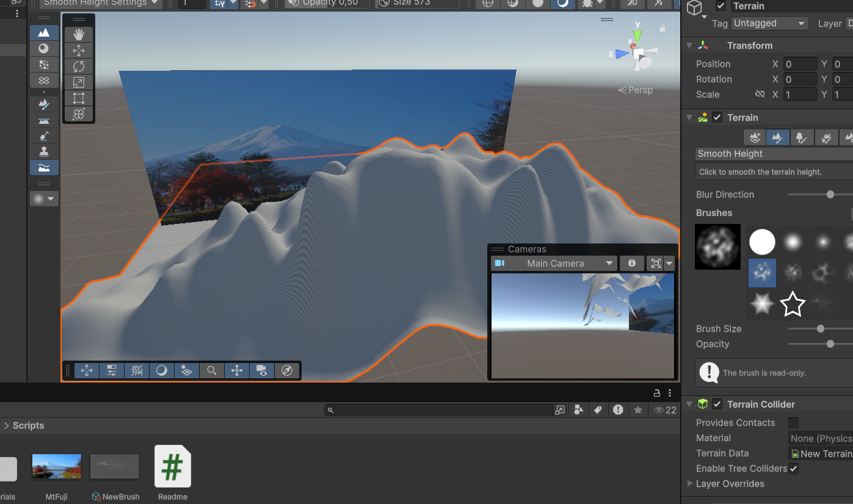Enable the Provides Contacts checkbox

[793, 423]
